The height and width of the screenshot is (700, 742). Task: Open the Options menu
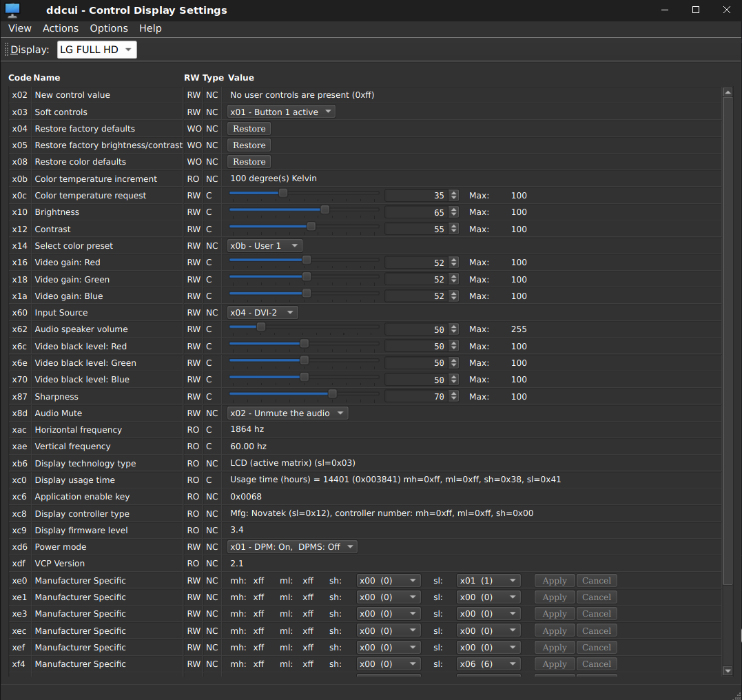click(109, 28)
